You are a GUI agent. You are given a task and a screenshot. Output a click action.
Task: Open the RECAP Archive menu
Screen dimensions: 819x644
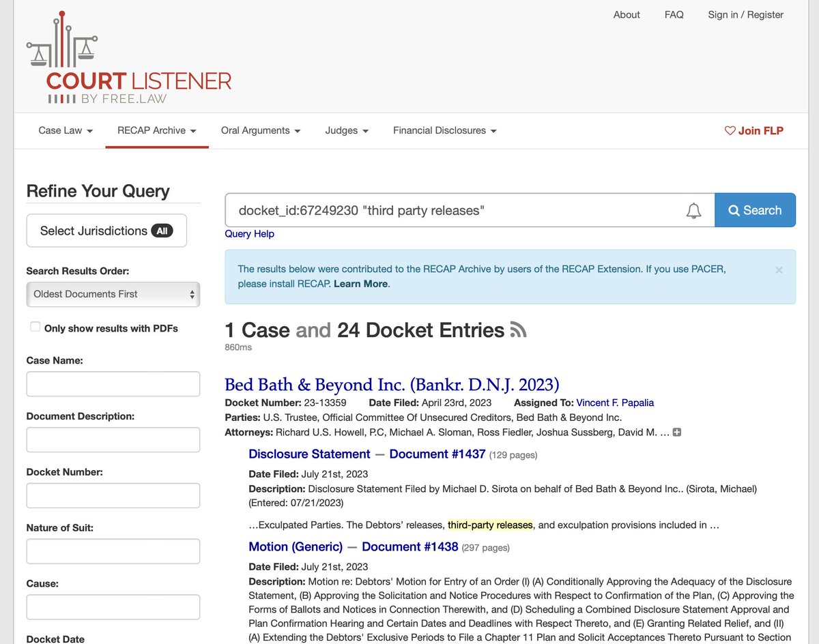coord(157,130)
